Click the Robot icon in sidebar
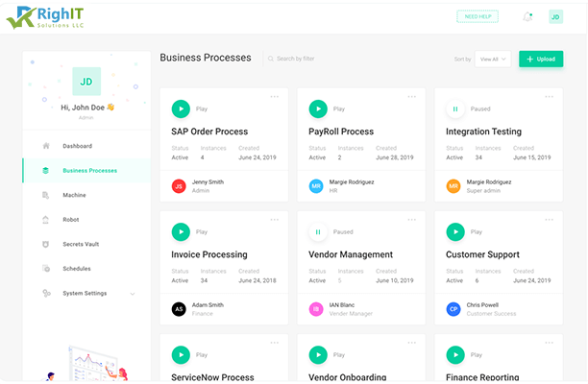 coord(45,220)
